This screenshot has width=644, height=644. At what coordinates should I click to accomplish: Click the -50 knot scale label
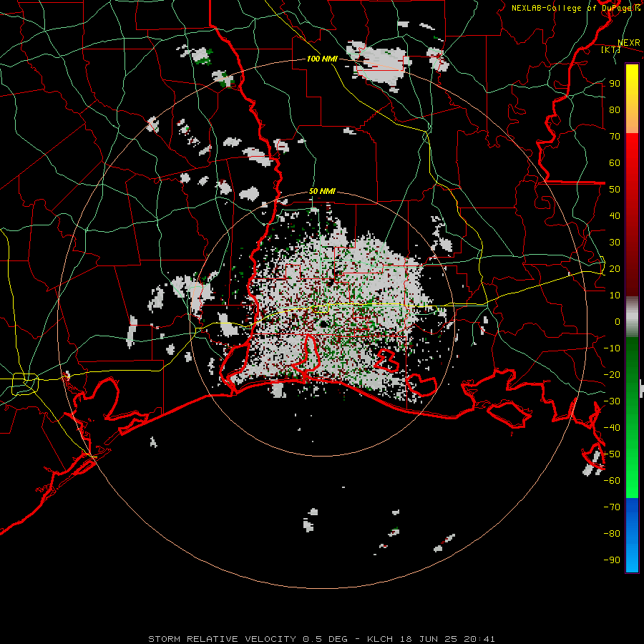point(612,454)
